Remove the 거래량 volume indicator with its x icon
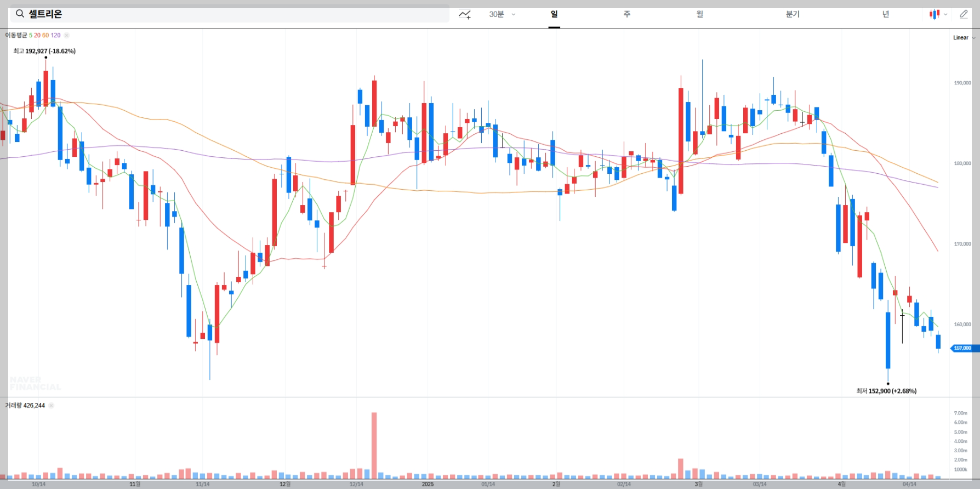 (51, 406)
